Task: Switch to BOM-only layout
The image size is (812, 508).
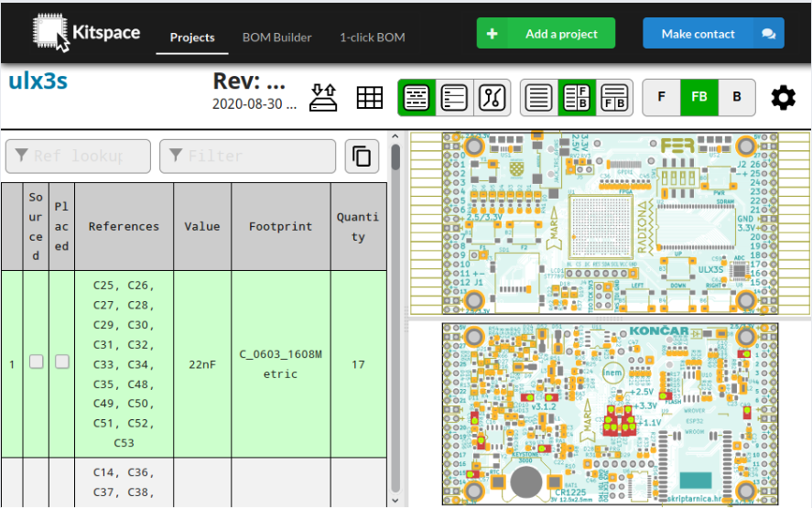Action: 539,97
